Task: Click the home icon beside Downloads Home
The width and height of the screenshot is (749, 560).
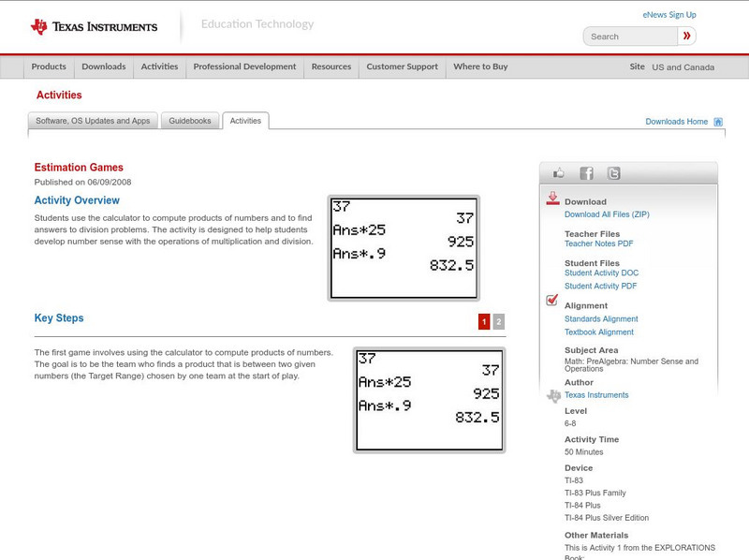Action: [718, 122]
